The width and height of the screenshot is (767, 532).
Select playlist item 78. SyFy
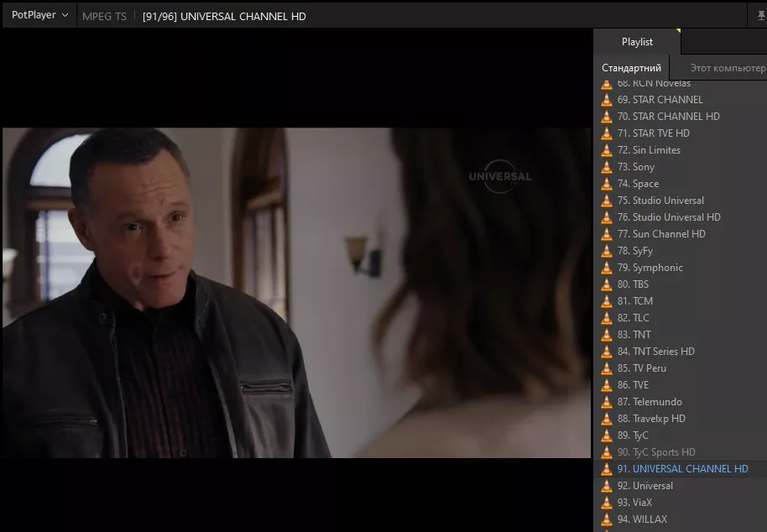(681, 251)
